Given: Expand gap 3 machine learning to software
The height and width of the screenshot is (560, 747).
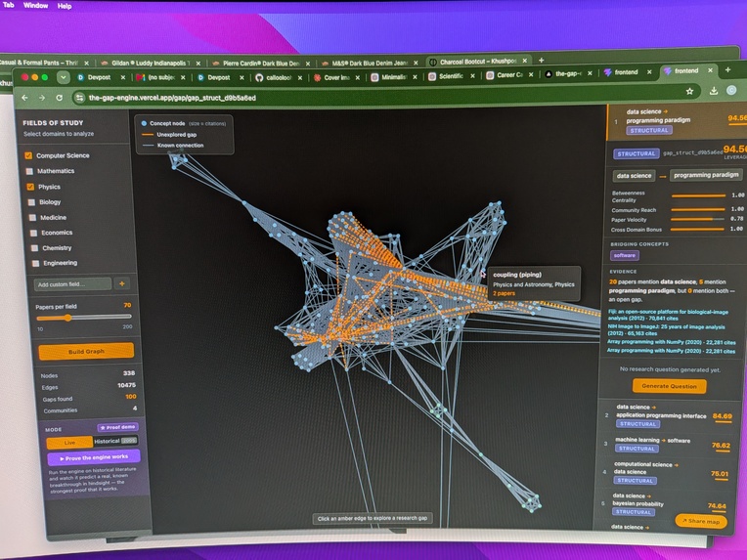Looking at the screenshot, I should coord(667,445).
